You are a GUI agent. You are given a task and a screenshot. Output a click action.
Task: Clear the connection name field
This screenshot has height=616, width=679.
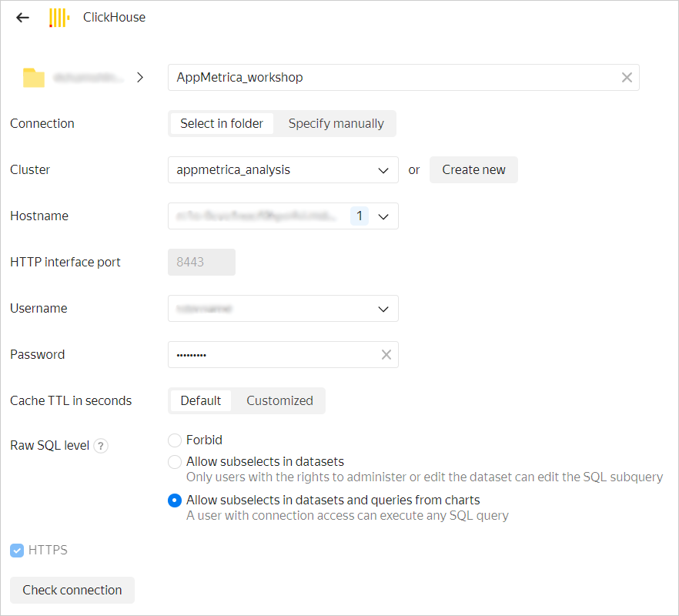click(x=627, y=78)
